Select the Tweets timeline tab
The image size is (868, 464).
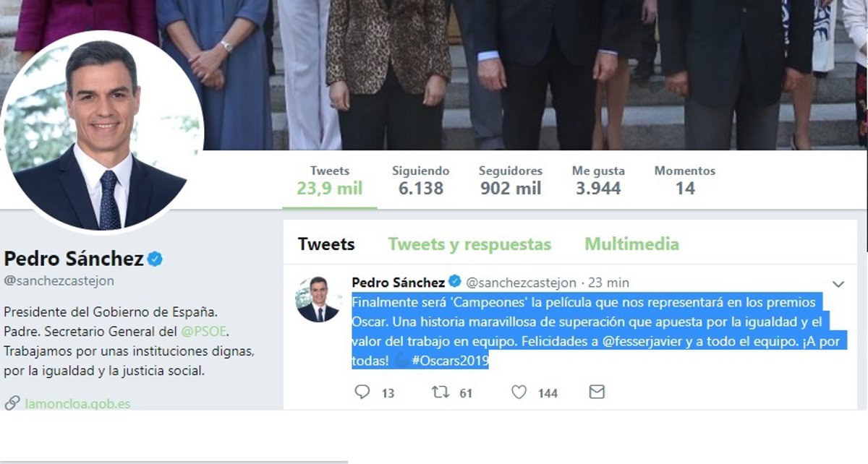click(x=326, y=244)
